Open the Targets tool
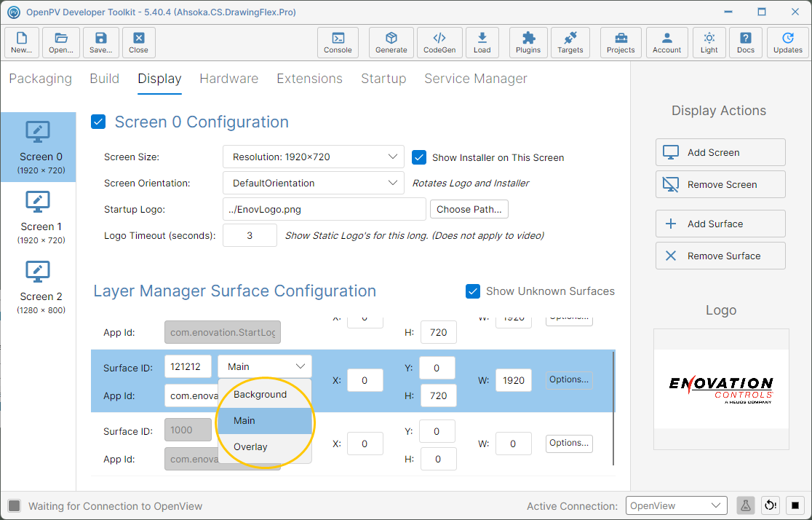The width and height of the screenshot is (812, 520). (x=570, y=42)
